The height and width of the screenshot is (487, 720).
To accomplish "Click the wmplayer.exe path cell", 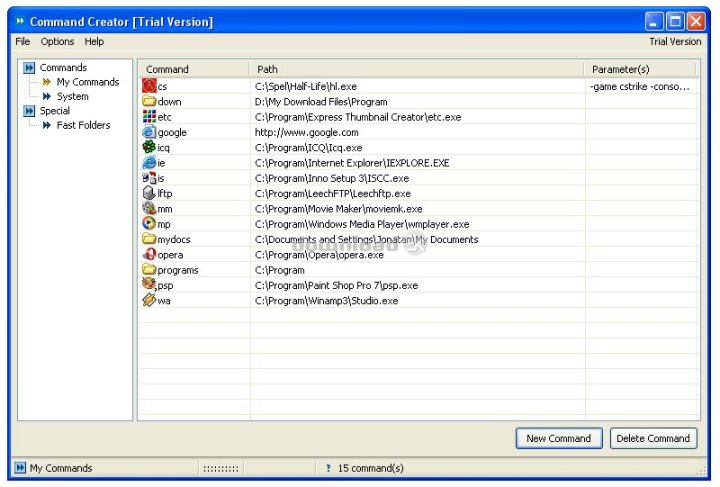I will tap(362, 224).
